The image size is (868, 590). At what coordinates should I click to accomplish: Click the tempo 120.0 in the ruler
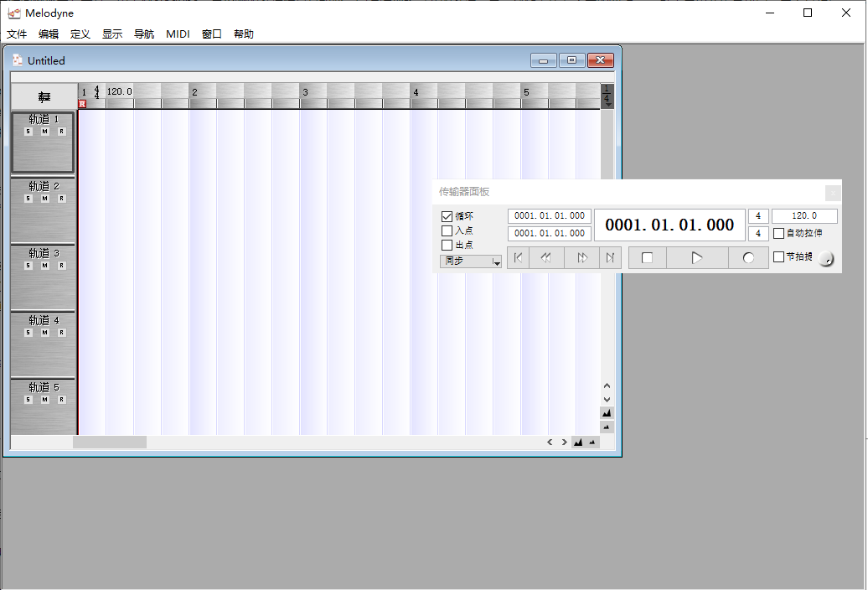pos(119,91)
